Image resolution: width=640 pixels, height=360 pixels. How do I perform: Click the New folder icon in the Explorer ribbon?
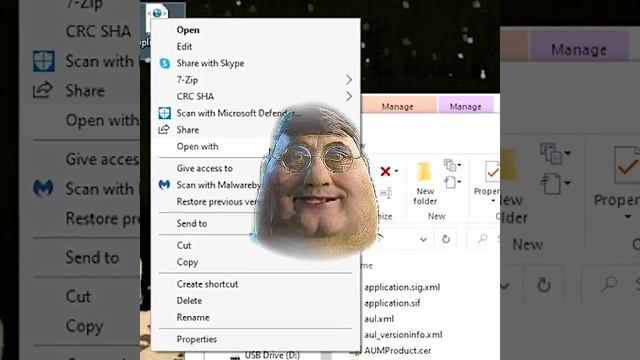(424, 171)
